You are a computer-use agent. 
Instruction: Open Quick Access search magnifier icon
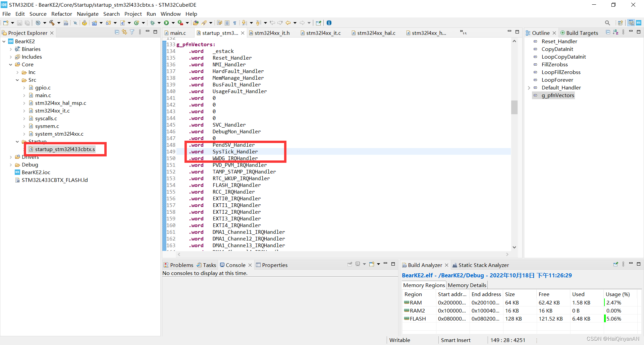click(607, 23)
